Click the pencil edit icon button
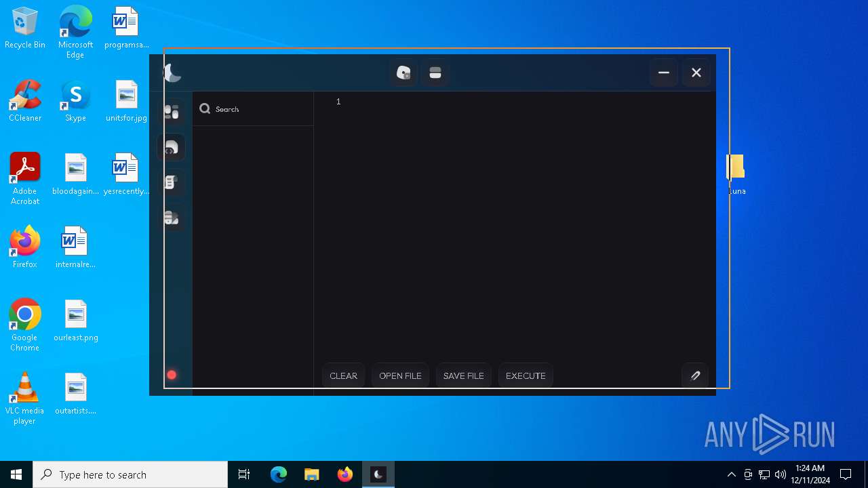Screen dimensions: 868x488 (695, 375)
